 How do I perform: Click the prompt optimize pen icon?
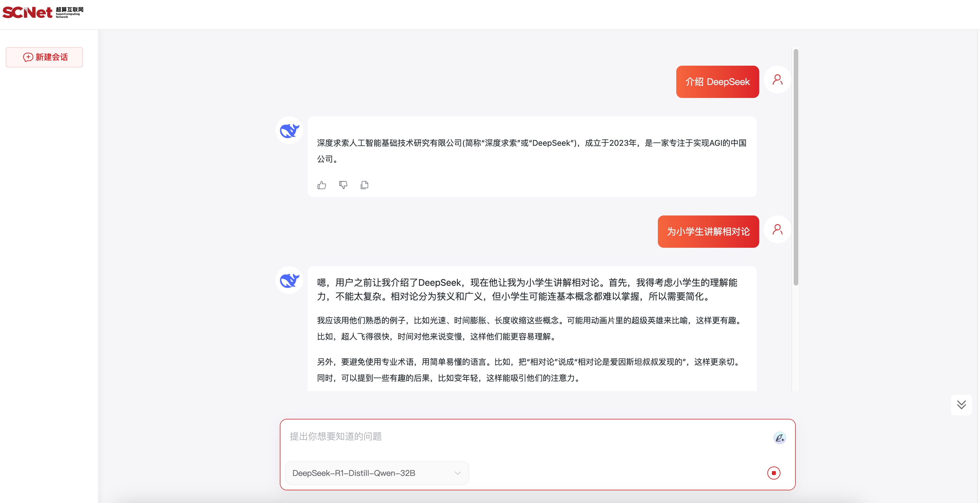780,438
